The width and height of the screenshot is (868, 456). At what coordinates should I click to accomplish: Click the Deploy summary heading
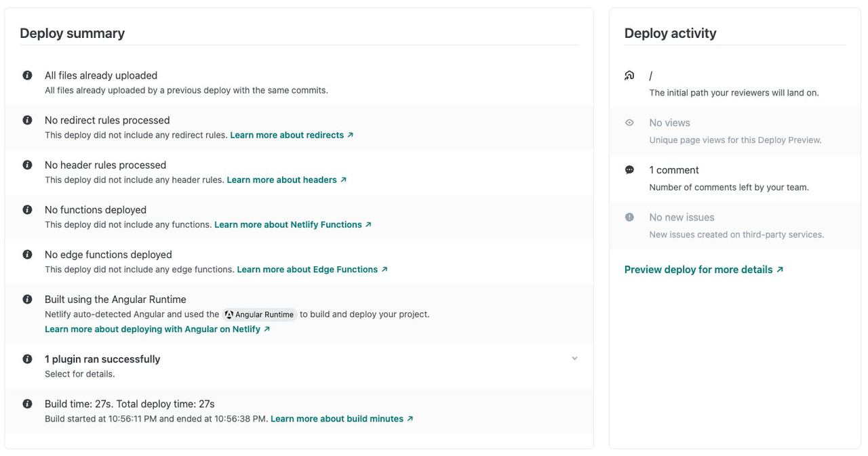(72, 33)
